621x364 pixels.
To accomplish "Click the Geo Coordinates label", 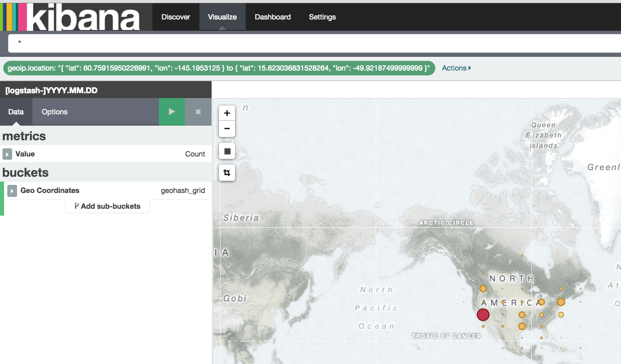I will point(50,191).
